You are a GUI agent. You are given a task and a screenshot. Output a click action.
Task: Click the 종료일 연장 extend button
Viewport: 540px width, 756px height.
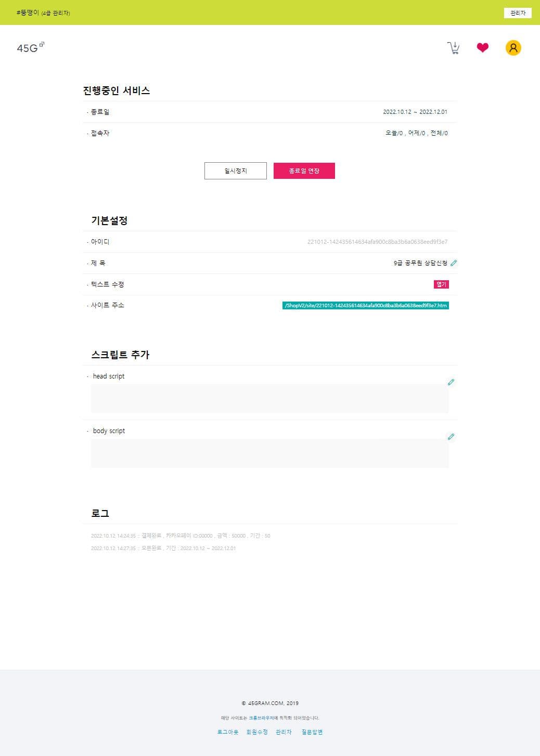pyautogui.click(x=304, y=171)
